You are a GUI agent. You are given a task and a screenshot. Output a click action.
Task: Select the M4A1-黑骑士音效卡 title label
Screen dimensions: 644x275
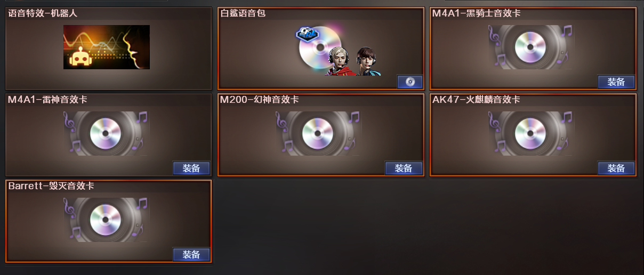pos(477,13)
